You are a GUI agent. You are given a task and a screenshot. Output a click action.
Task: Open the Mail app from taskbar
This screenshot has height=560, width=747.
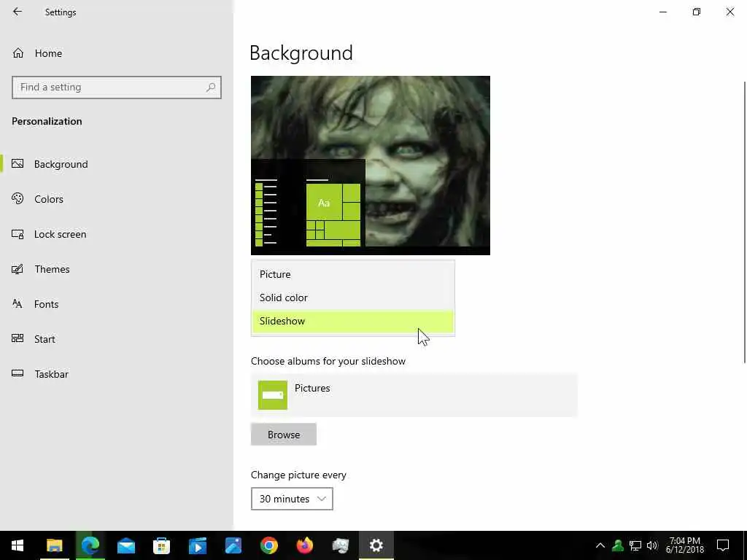click(125, 545)
